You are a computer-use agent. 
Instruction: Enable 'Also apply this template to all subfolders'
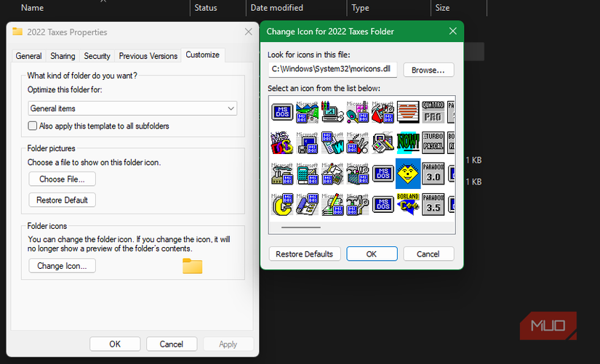(x=33, y=126)
